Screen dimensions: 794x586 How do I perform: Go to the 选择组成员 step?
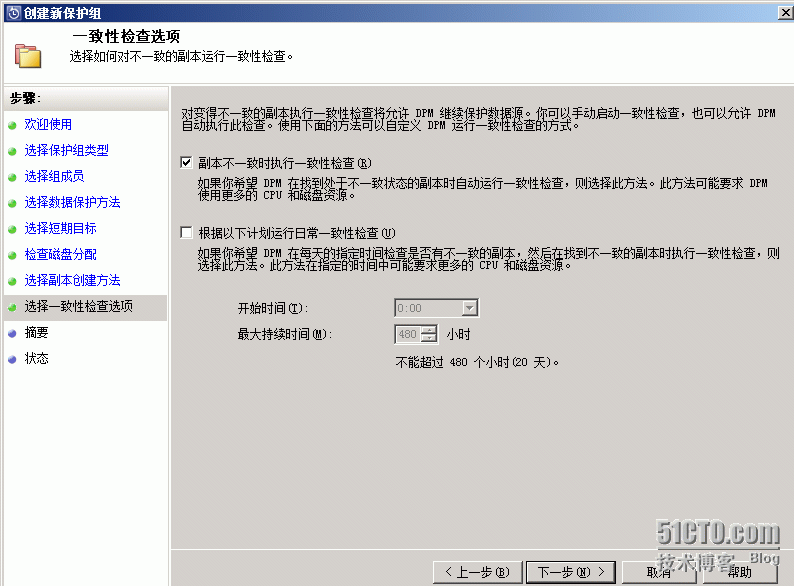pos(54,176)
